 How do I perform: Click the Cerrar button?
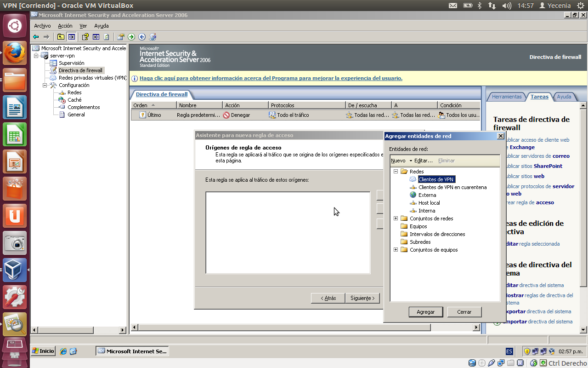click(x=464, y=312)
